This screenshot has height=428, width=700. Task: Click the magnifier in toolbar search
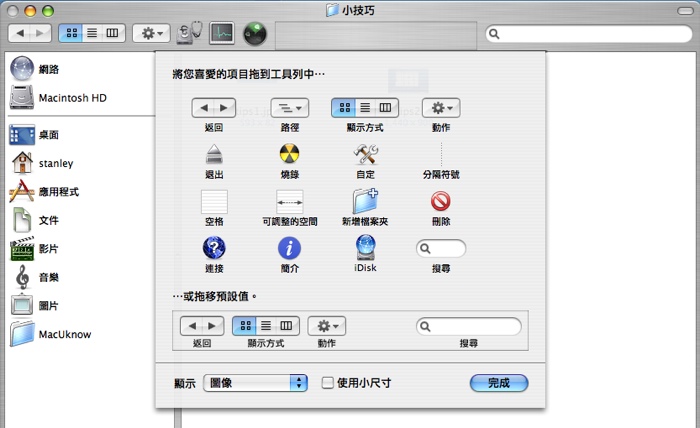point(494,34)
